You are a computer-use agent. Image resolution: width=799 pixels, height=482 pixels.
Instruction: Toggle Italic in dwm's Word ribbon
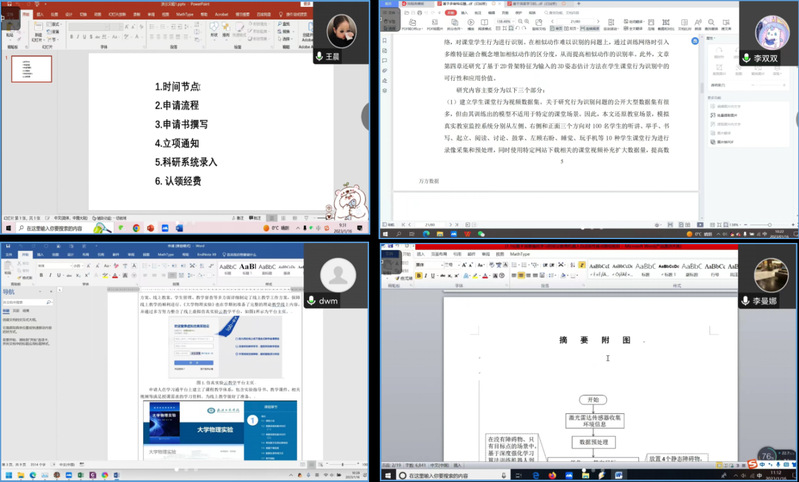pyautogui.click(x=49, y=277)
